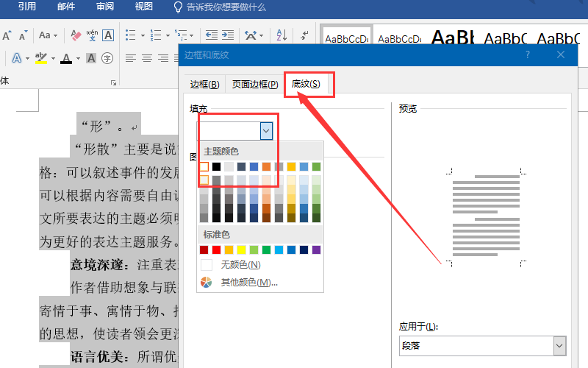Open the Change Case Aa dropdown

(x=48, y=35)
